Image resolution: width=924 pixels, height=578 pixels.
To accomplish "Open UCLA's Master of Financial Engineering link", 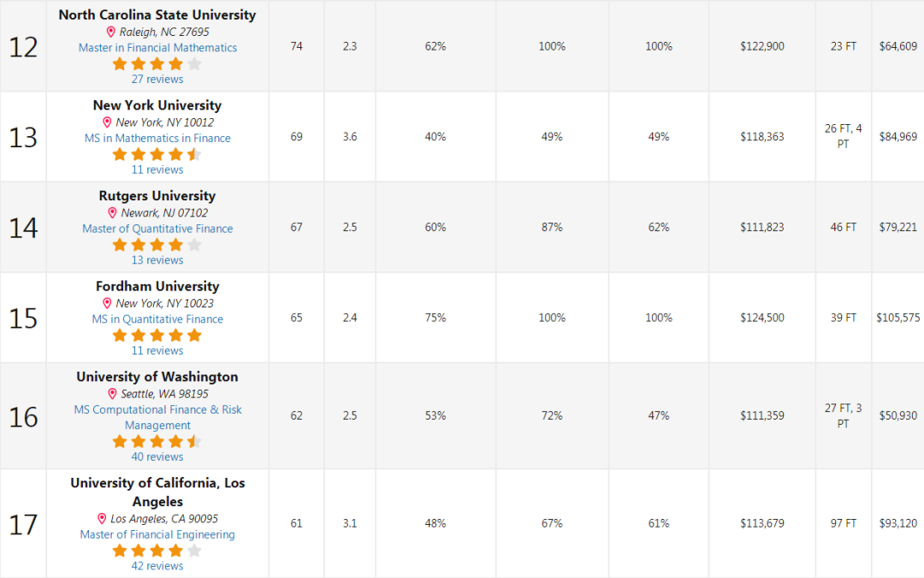I will 158,534.
